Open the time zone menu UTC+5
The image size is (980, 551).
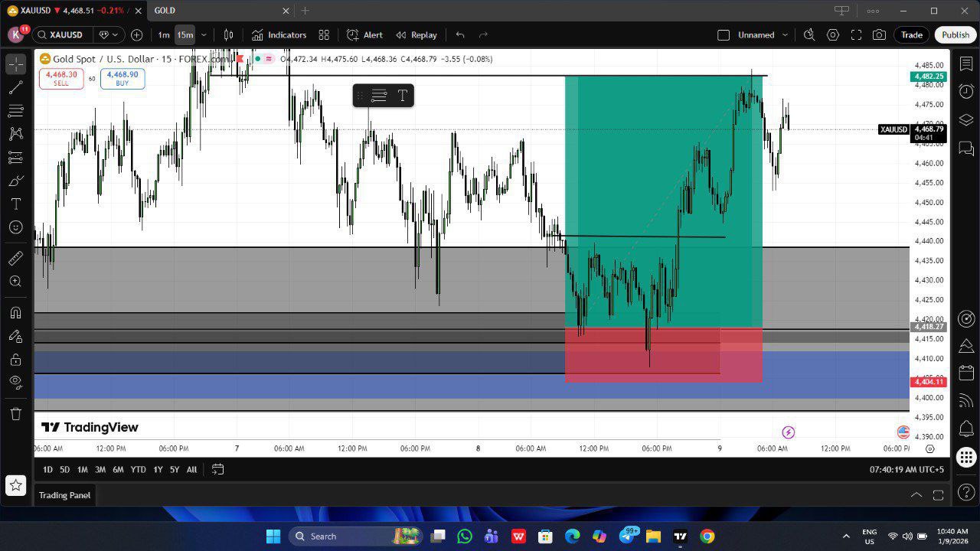point(906,469)
